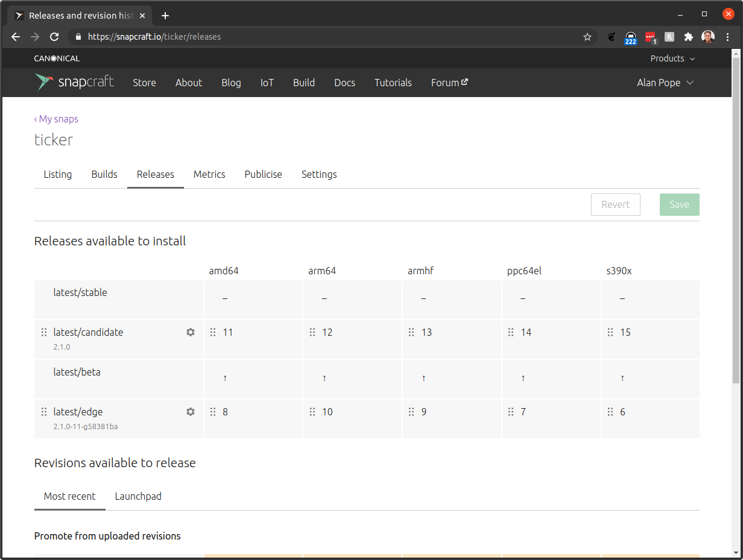Go back with browser back arrow
743x560 pixels.
[16, 37]
